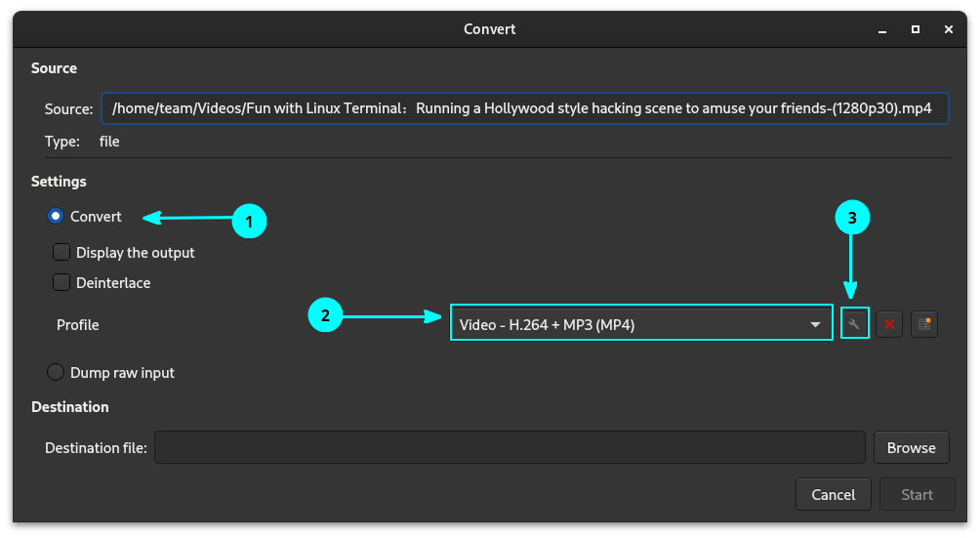Click the cyan annotation marker numbered 2

coord(325,315)
